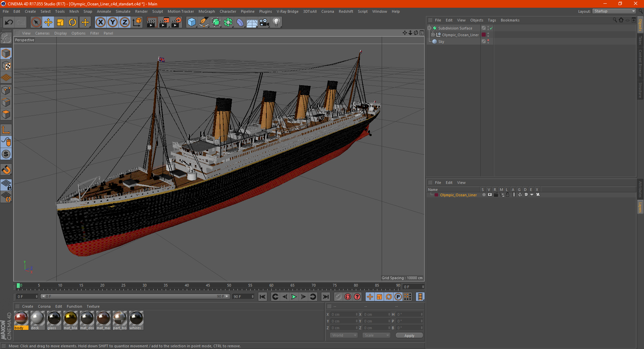644x349 pixels.
Task: Open Object Manager Tags menu
Action: pos(492,20)
